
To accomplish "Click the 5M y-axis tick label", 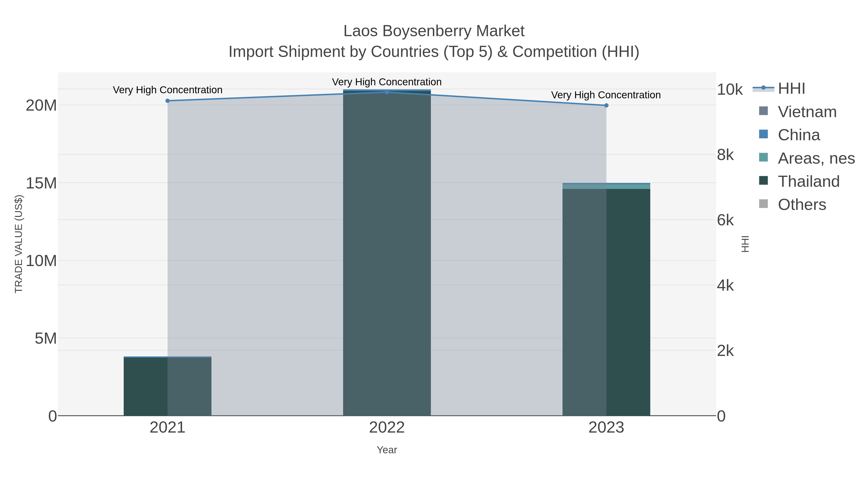I will click(x=46, y=339).
